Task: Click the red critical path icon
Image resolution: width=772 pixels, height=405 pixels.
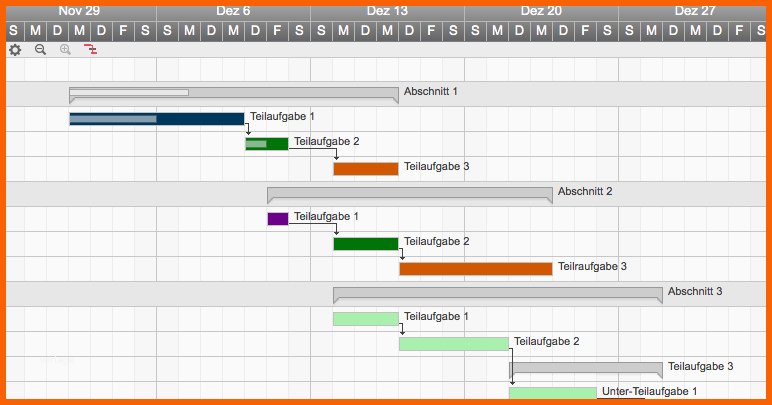Action: (x=91, y=49)
